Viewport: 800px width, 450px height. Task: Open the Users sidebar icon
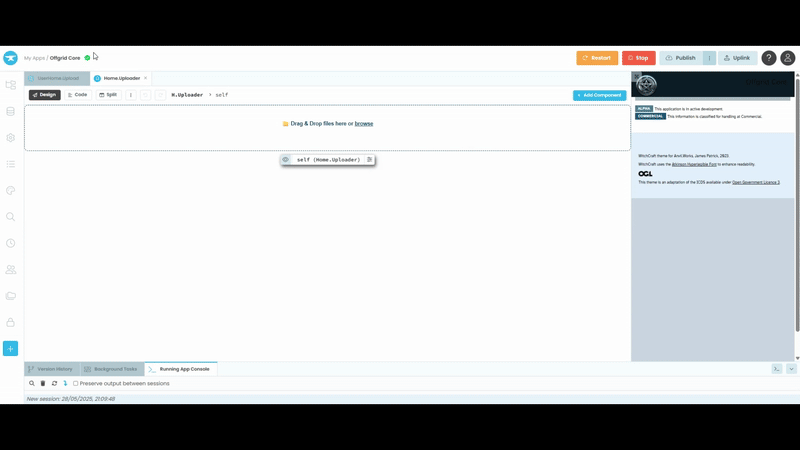coord(11,269)
